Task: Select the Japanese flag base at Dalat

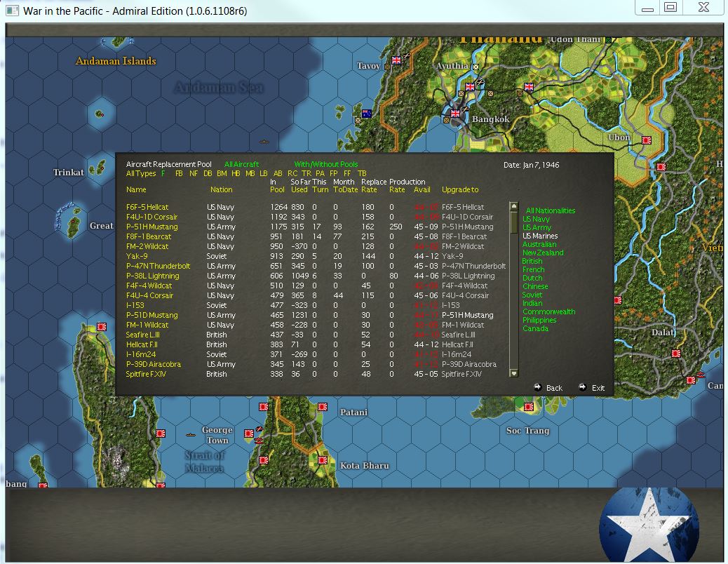Action: pos(676,354)
